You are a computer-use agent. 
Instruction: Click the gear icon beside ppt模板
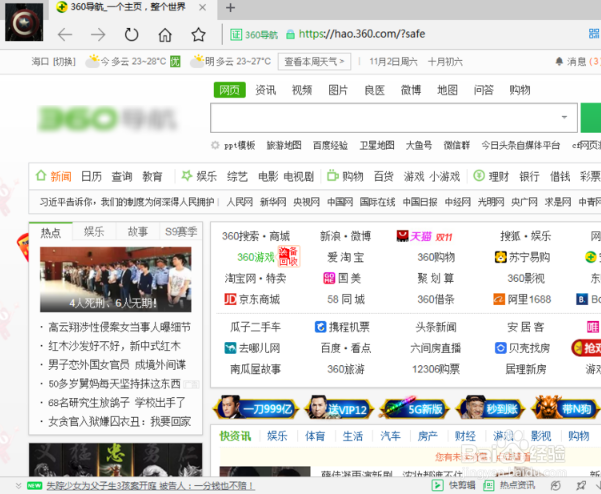point(215,145)
